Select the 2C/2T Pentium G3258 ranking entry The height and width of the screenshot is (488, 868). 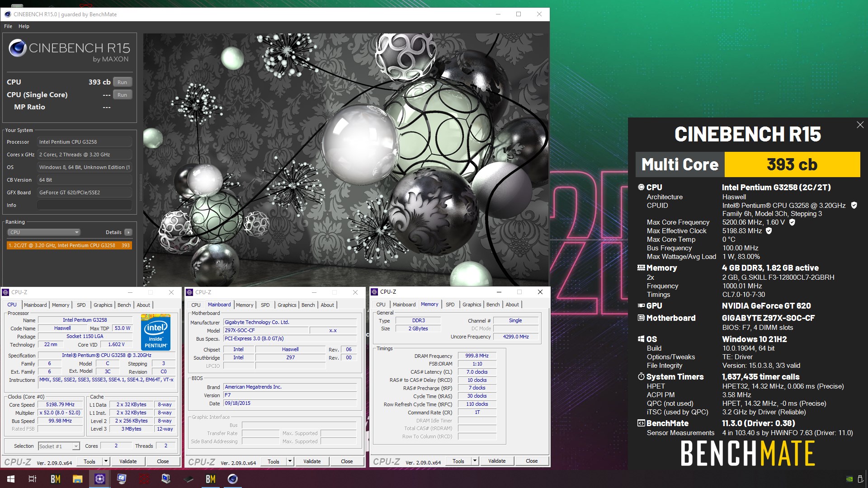click(x=69, y=245)
